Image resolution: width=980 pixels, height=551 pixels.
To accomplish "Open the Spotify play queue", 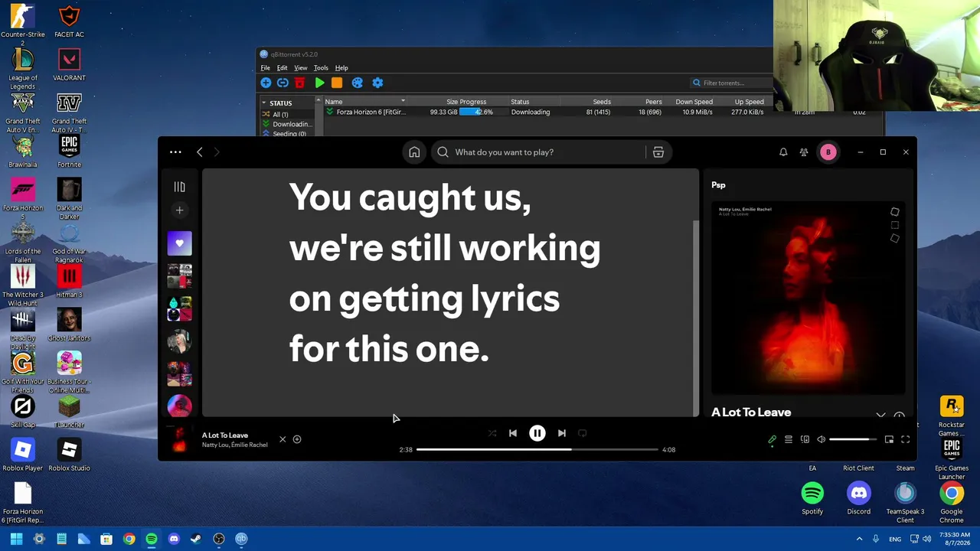I will click(x=789, y=439).
